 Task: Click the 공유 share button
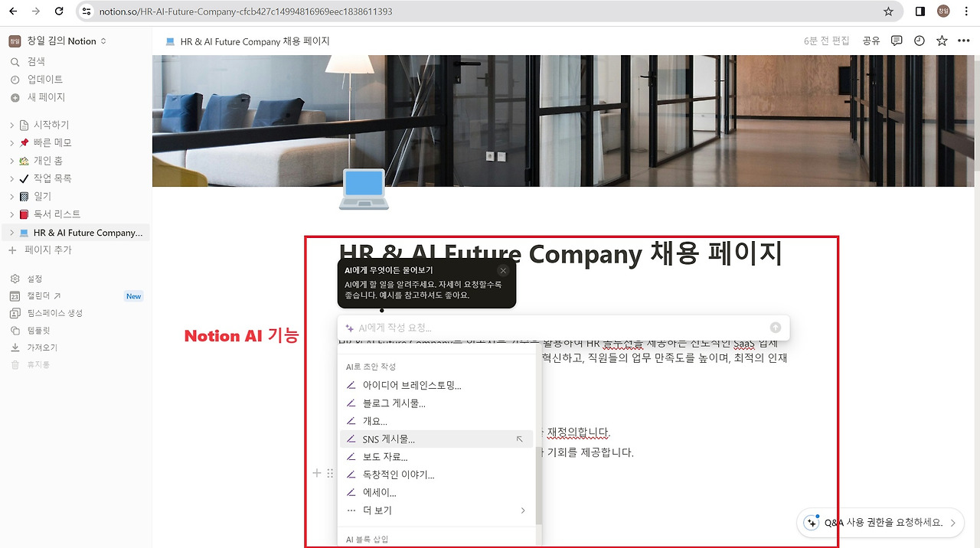871,41
